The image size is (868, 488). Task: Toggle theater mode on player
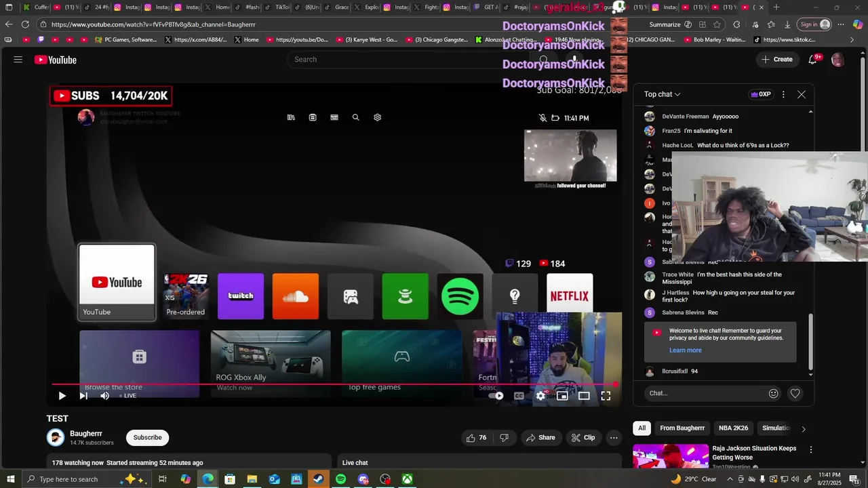point(584,396)
